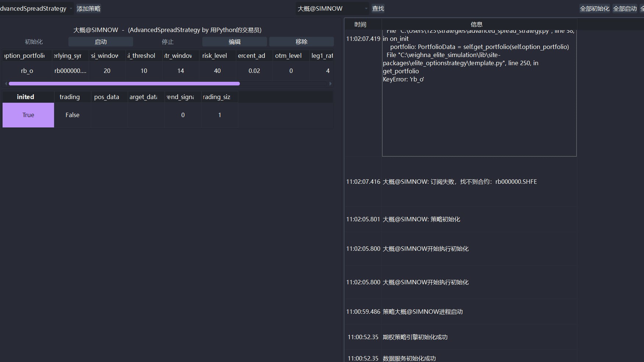Click the 全部初始化 button

[594, 8]
